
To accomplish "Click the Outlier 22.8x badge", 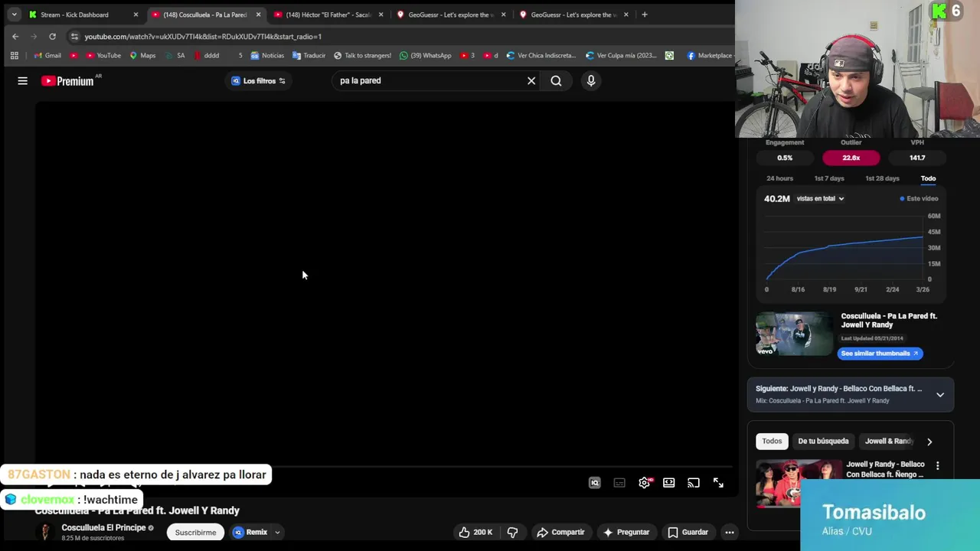I will tap(851, 158).
